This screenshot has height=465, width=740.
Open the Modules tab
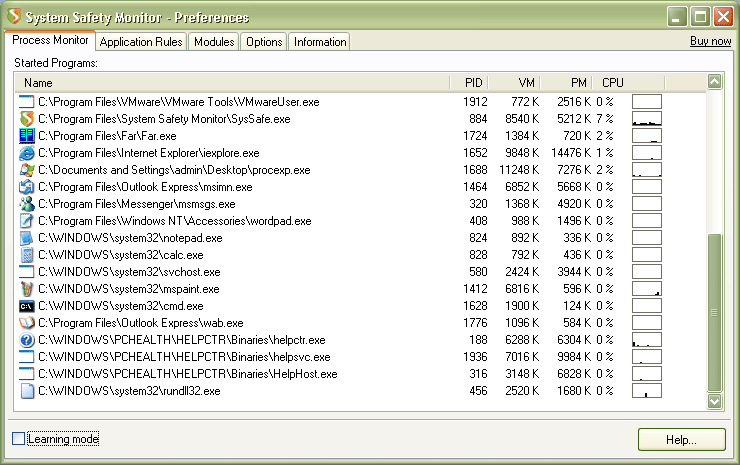point(214,42)
